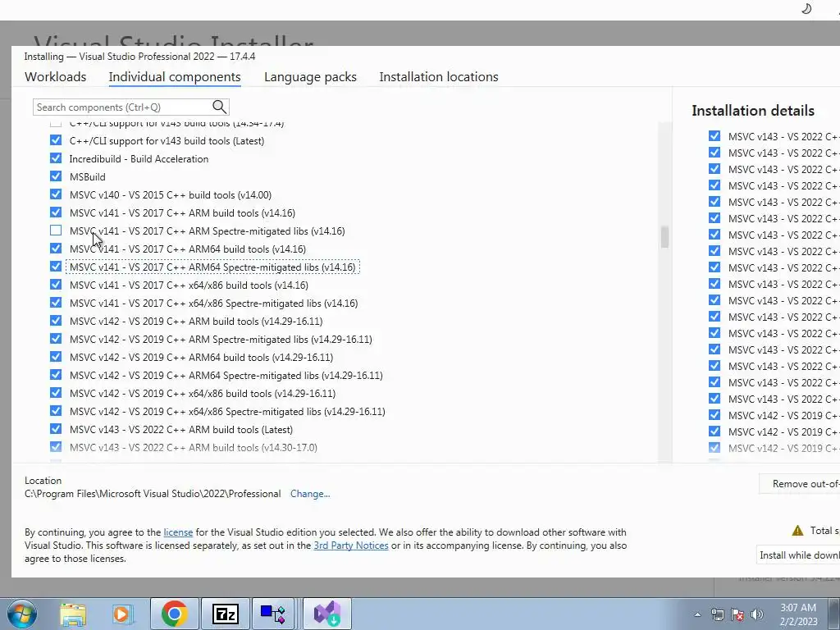Click the component list scrollbar thumb
Image resolution: width=840 pixels, height=630 pixels.
pos(664,237)
